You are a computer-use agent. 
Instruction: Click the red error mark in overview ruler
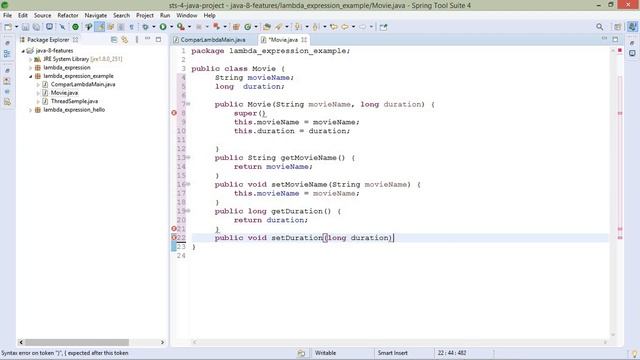[620, 51]
